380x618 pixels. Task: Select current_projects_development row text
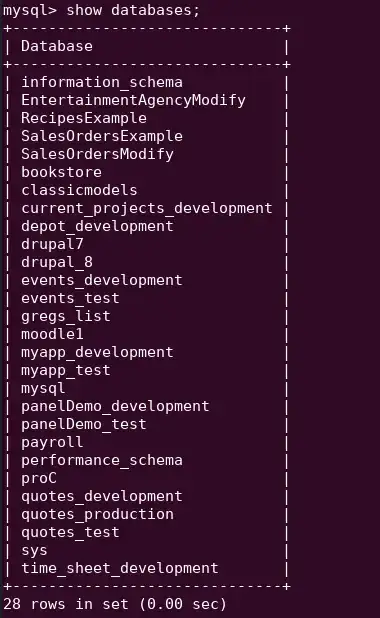point(147,208)
